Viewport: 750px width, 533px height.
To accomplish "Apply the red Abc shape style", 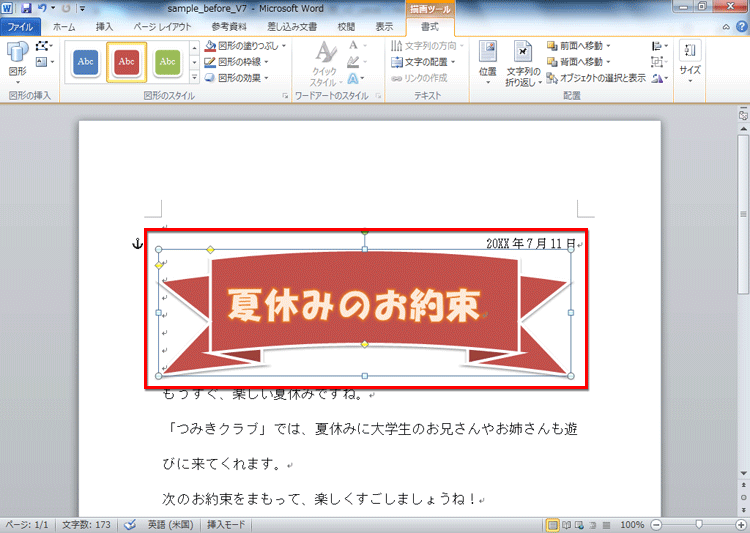I will [x=126, y=62].
